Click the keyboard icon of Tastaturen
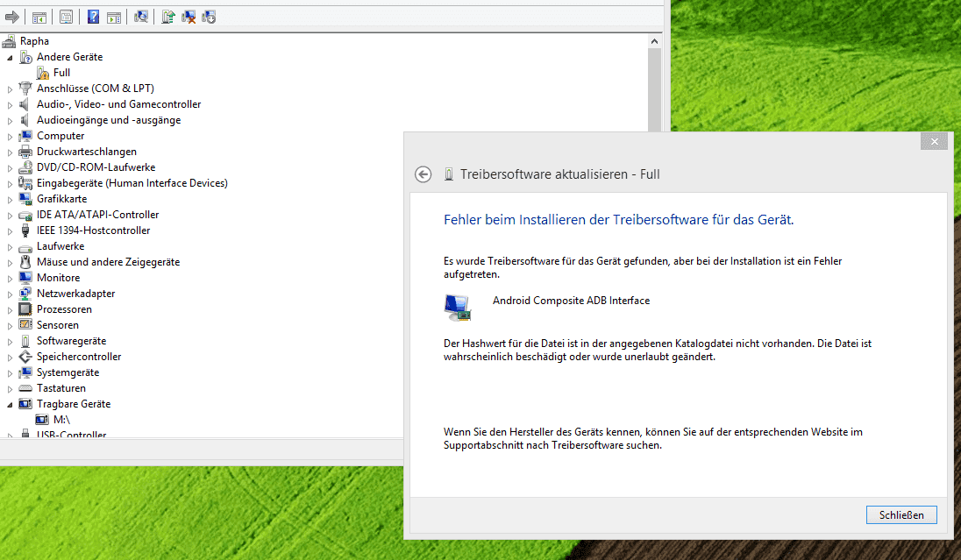The height and width of the screenshot is (560, 961). (x=25, y=388)
